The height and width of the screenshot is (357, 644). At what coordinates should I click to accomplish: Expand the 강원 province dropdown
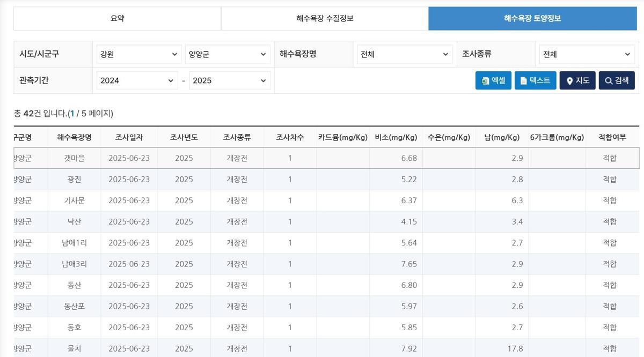(139, 54)
